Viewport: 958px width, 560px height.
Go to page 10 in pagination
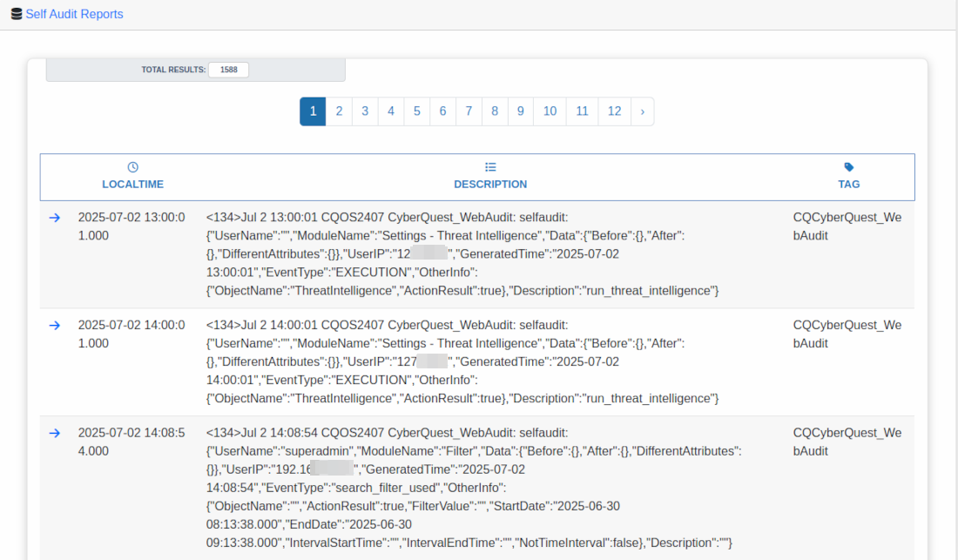[x=550, y=111]
